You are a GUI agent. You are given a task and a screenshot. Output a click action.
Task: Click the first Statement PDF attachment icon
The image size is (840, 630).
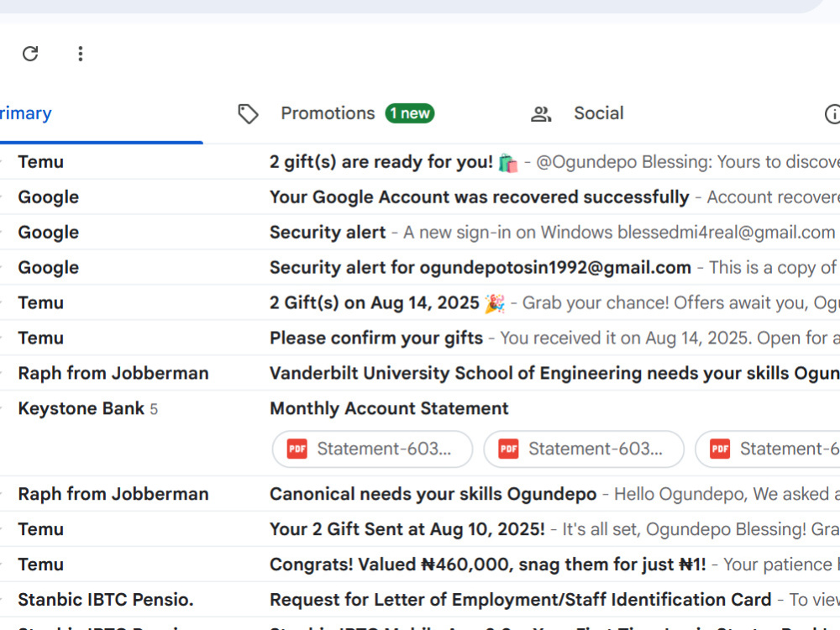point(297,449)
